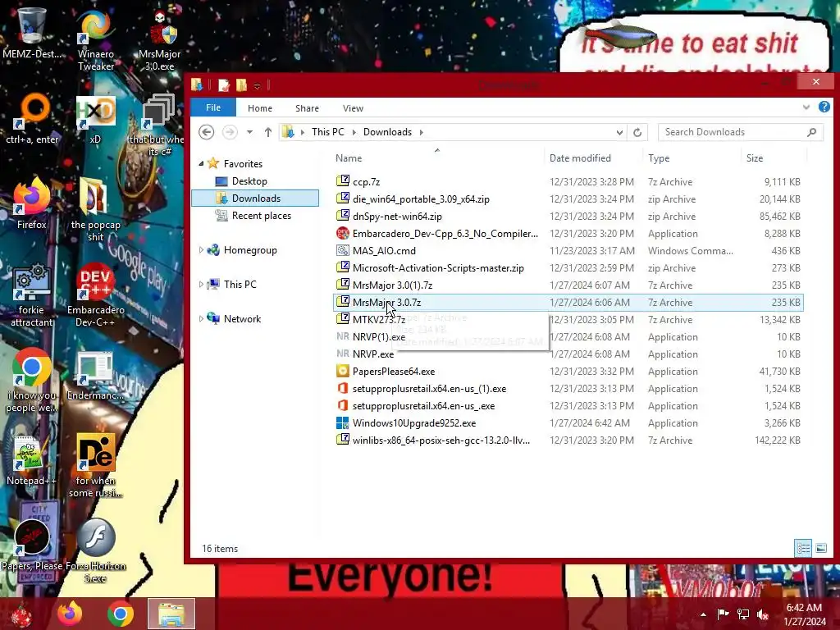Viewport: 840px width, 630px height.
Task: Open Notepad++ desktop shortcut
Action: (x=31, y=459)
